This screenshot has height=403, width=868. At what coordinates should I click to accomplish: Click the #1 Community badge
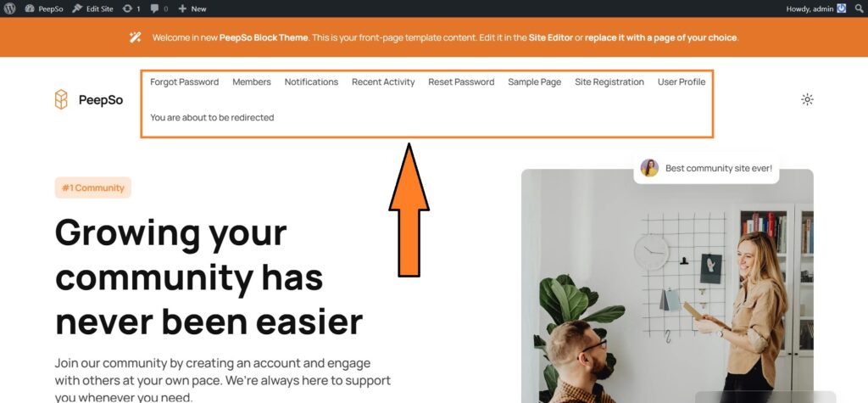(93, 188)
